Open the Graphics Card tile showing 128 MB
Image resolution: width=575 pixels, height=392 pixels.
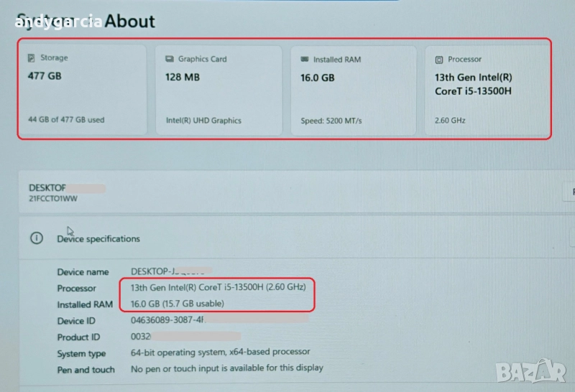pos(218,90)
